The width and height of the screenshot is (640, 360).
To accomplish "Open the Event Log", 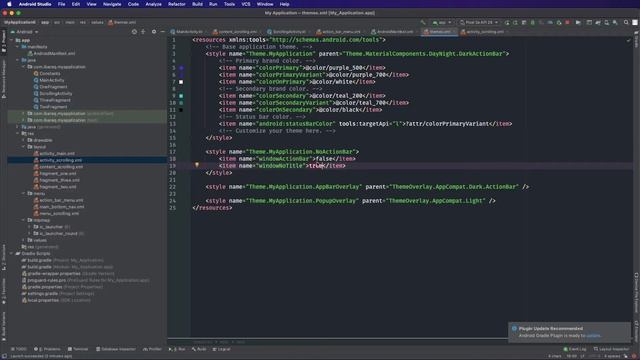I will (x=575, y=349).
